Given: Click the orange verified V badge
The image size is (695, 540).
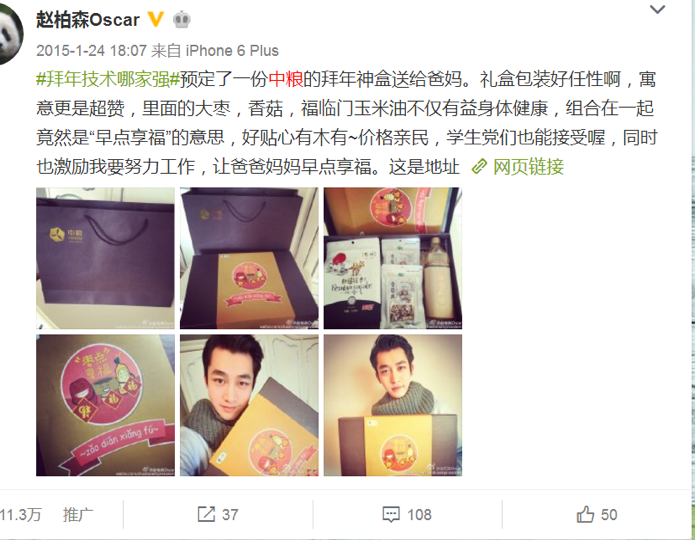Looking at the screenshot, I should pyautogui.click(x=156, y=19).
